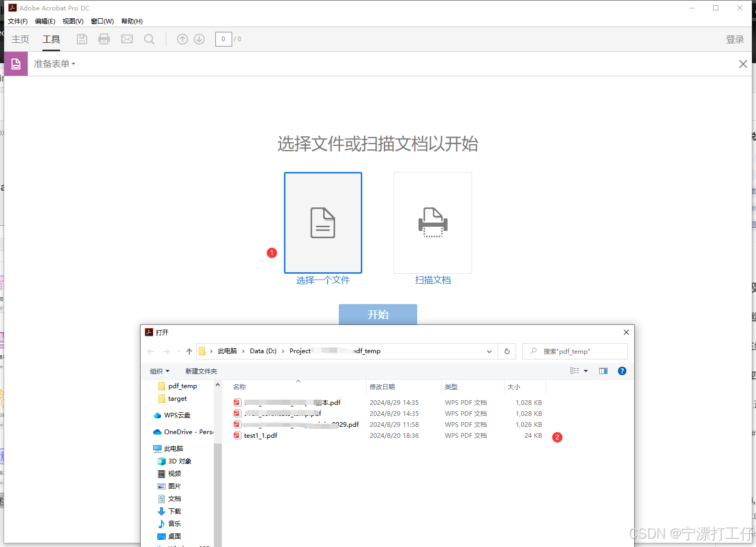
Task: Open the 组织 dropdown menu
Action: pos(159,371)
